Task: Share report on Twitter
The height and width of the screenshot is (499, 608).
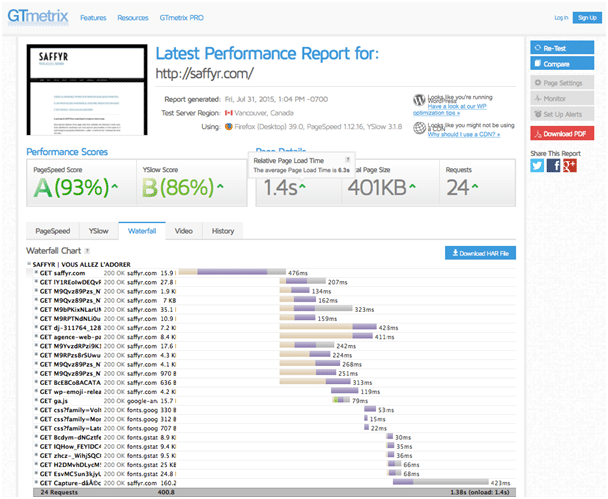Action: coord(536,165)
